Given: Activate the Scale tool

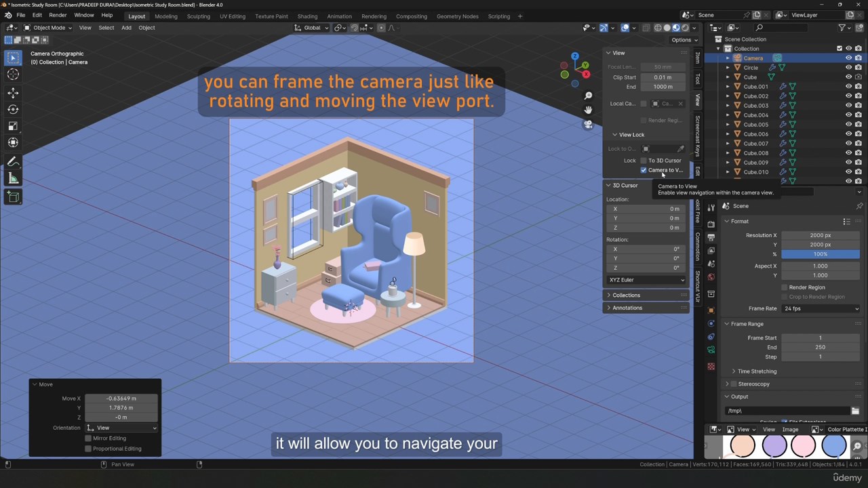Looking at the screenshot, I should click(13, 126).
